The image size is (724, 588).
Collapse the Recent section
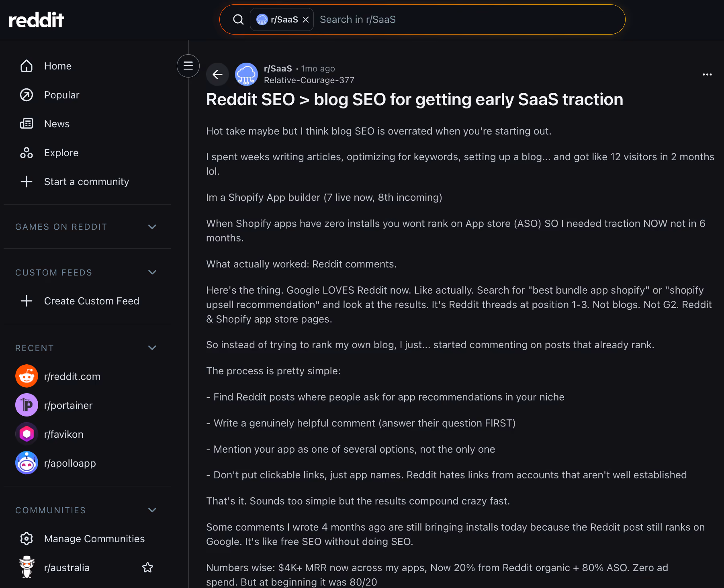point(152,348)
